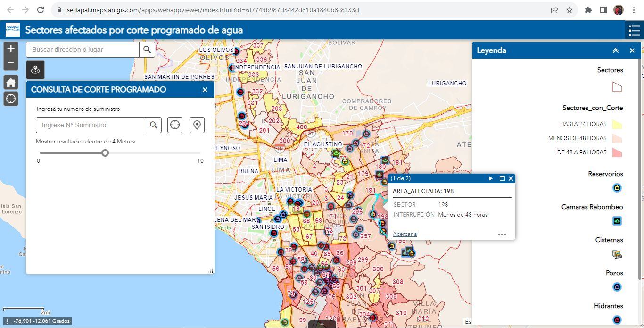Show next feature in popup
644x328 pixels.
click(491, 178)
